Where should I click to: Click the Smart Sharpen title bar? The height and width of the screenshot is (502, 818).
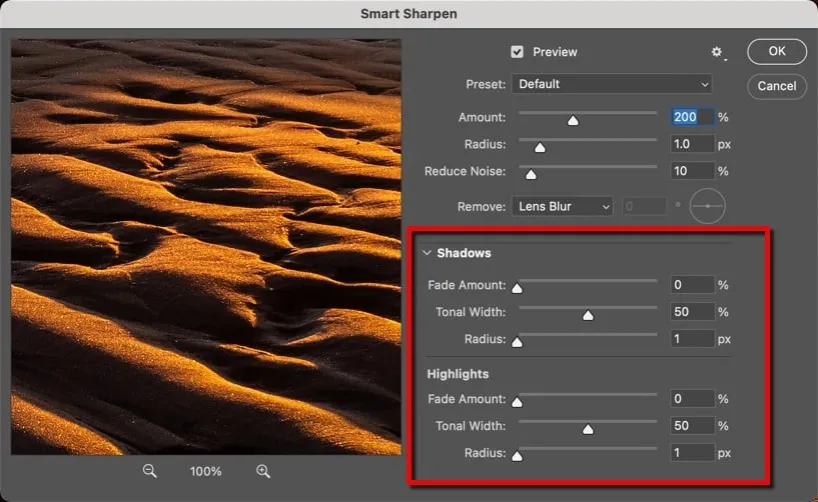(409, 14)
